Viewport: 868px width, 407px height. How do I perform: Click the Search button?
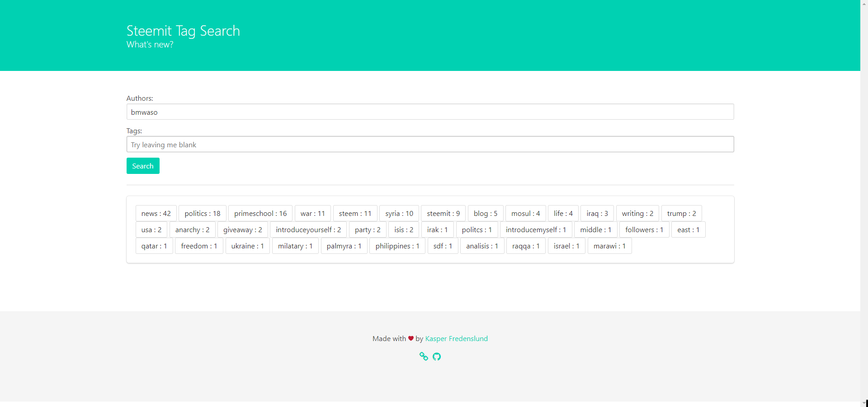(143, 166)
